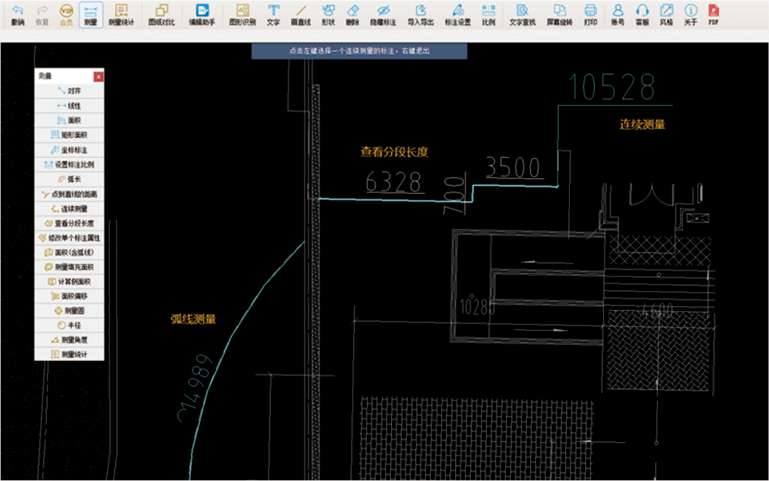
Task: Click the 6328 dimension label on the drawing
Action: (x=394, y=181)
